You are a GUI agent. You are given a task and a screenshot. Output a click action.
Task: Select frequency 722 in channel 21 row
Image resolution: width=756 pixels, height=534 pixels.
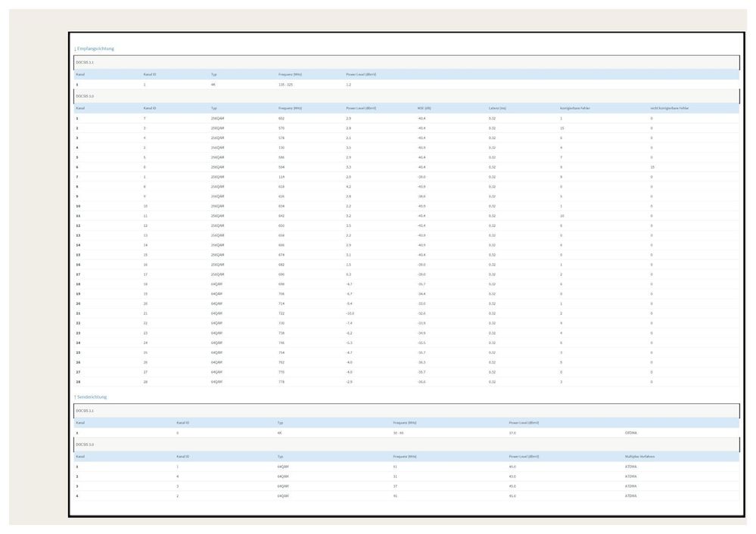[282, 314]
